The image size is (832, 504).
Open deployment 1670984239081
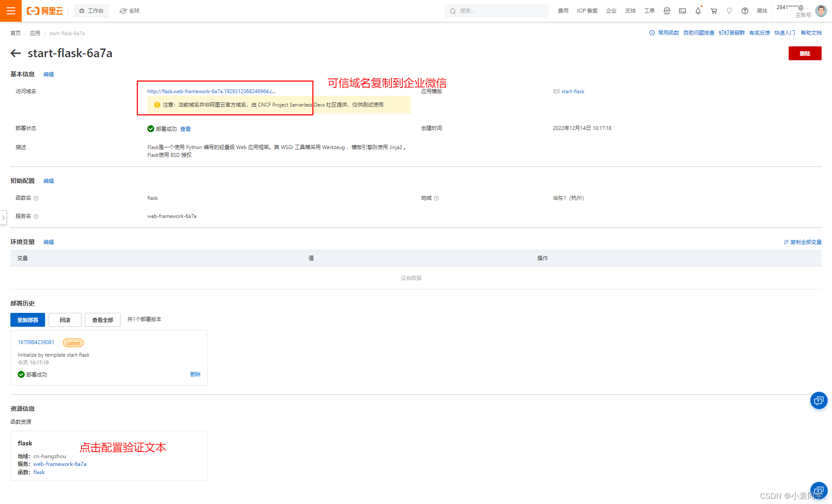pos(36,342)
